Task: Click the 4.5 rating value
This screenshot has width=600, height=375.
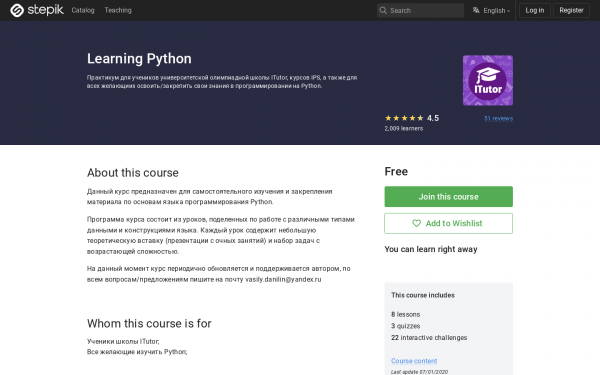Action: click(433, 118)
